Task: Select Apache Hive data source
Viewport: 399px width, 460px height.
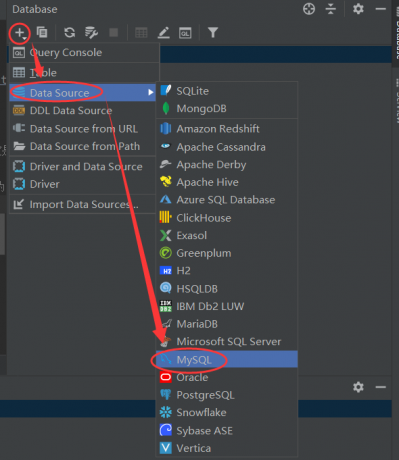Action: tap(227, 182)
